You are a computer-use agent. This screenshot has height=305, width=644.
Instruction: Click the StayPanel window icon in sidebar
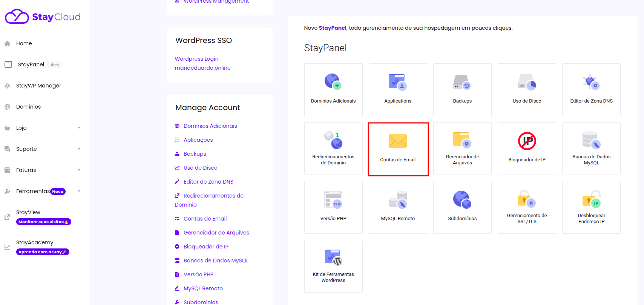point(8,64)
